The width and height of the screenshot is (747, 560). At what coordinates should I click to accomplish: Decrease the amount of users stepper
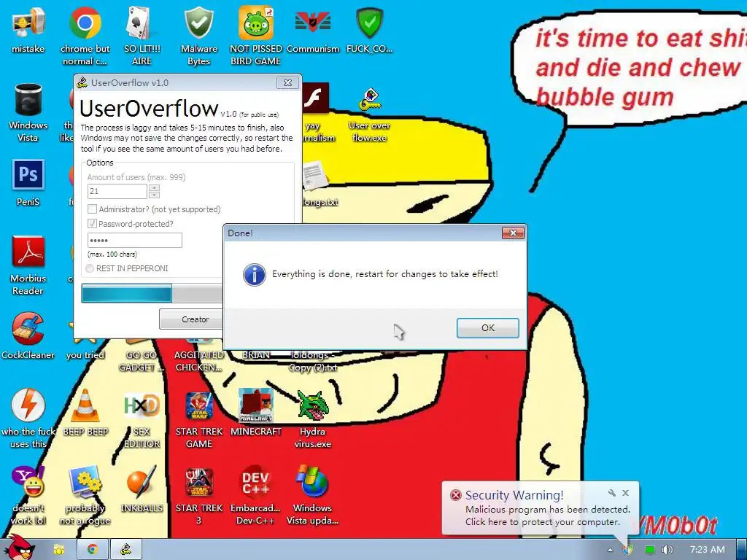pyautogui.click(x=154, y=195)
